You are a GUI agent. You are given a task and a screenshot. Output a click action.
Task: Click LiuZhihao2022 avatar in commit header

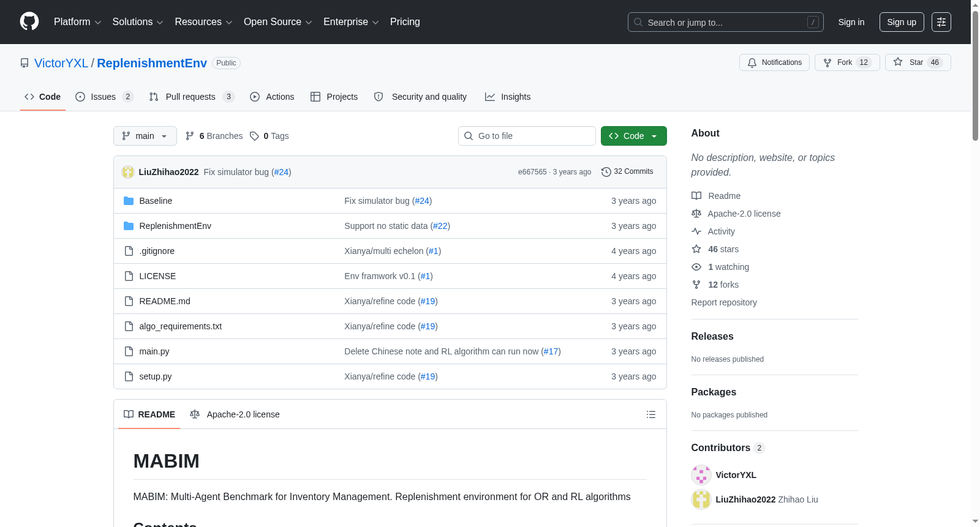(x=128, y=172)
